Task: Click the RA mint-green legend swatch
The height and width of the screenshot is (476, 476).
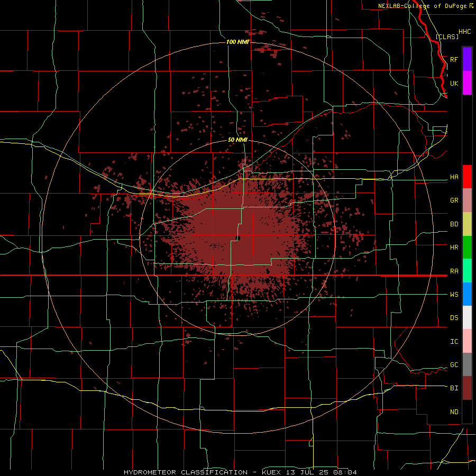Action: tap(467, 271)
